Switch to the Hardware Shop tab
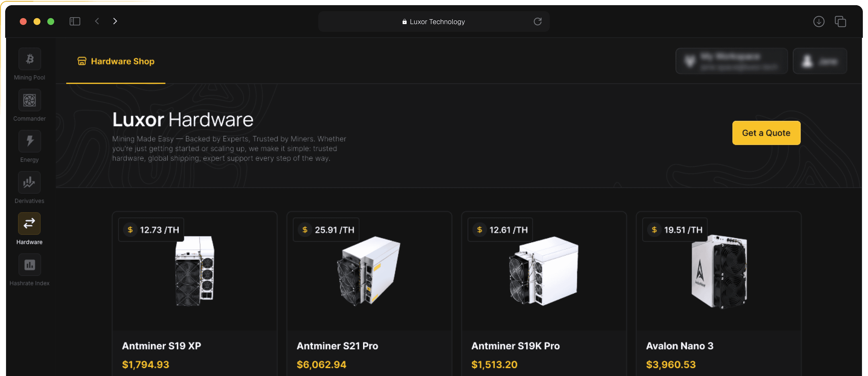Screen dimensions: 868x376 (122, 61)
